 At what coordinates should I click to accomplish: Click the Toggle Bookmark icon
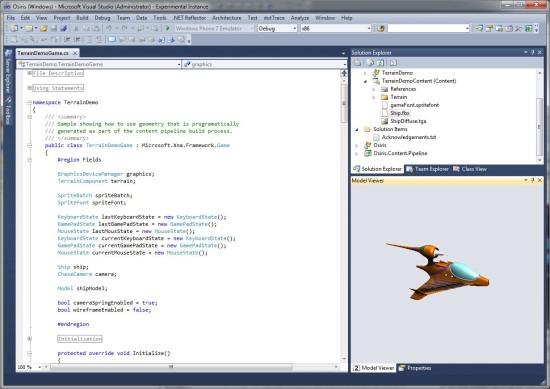pyautogui.click(x=112, y=39)
